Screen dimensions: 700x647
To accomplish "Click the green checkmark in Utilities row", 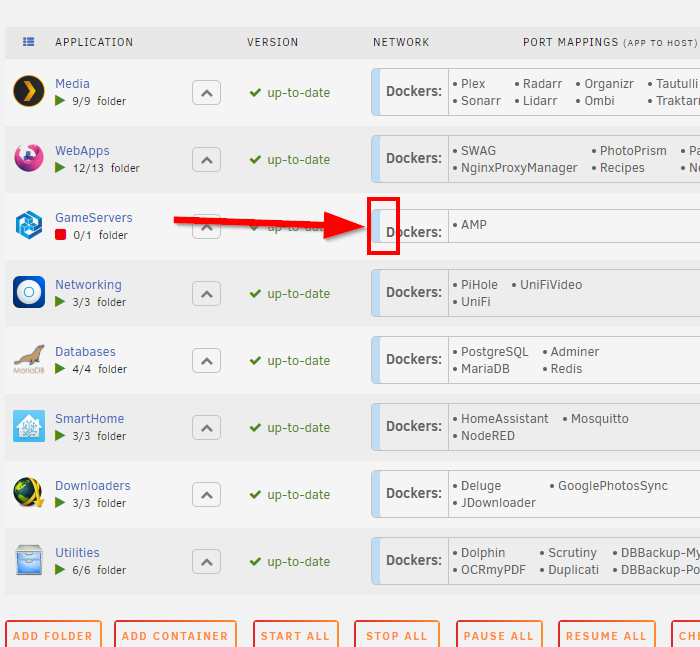I will [255, 561].
